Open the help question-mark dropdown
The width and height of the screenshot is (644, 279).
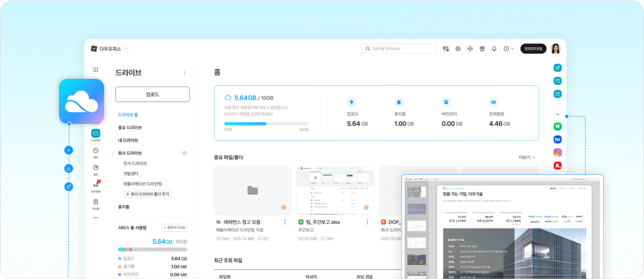(509, 48)
